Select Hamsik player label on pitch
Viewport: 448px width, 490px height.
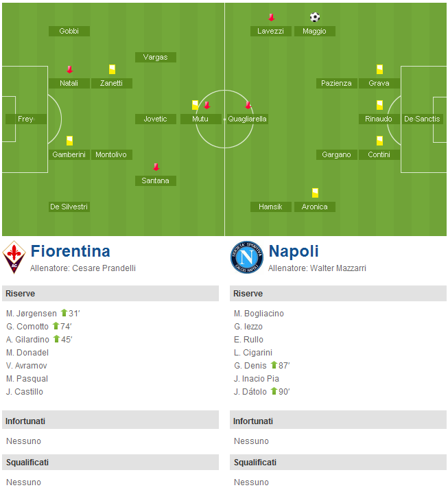coord(270,207)
